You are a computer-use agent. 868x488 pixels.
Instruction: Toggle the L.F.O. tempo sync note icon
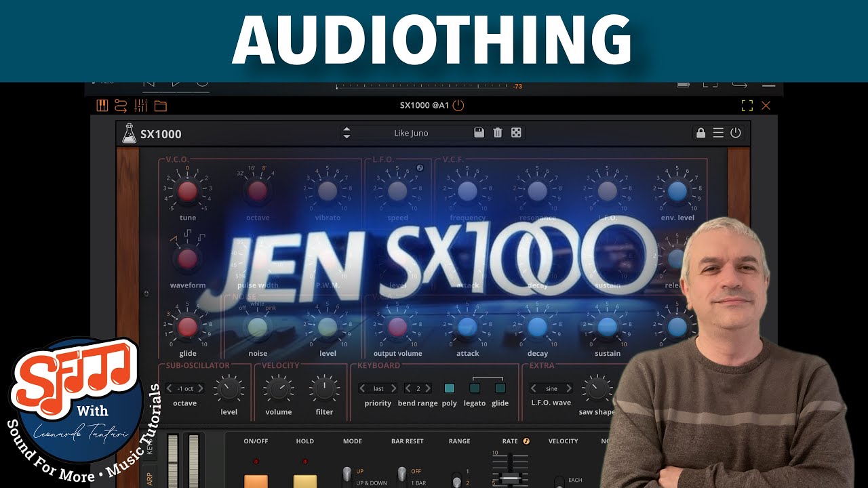420,167
